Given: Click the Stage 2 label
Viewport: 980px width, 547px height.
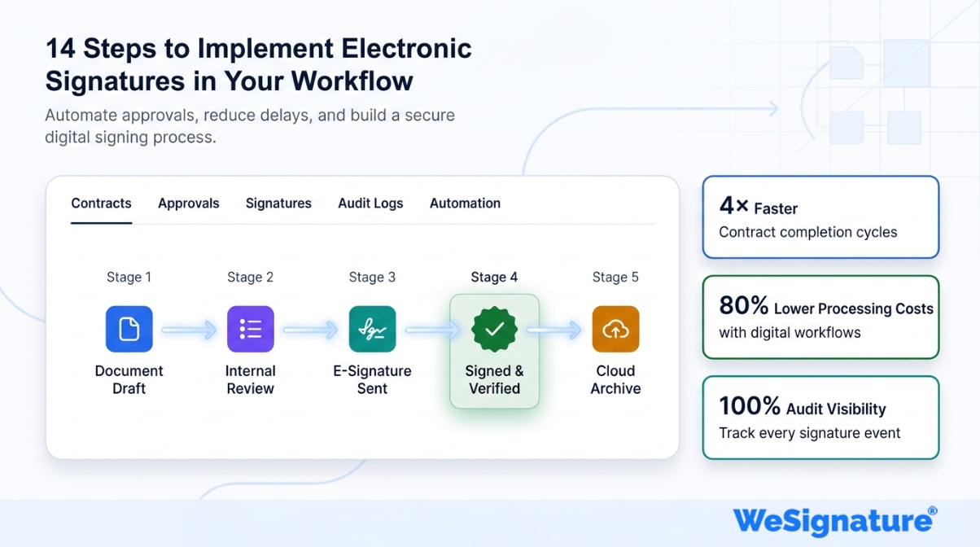Looking at the screenshot, I should [x=250, y=278].
